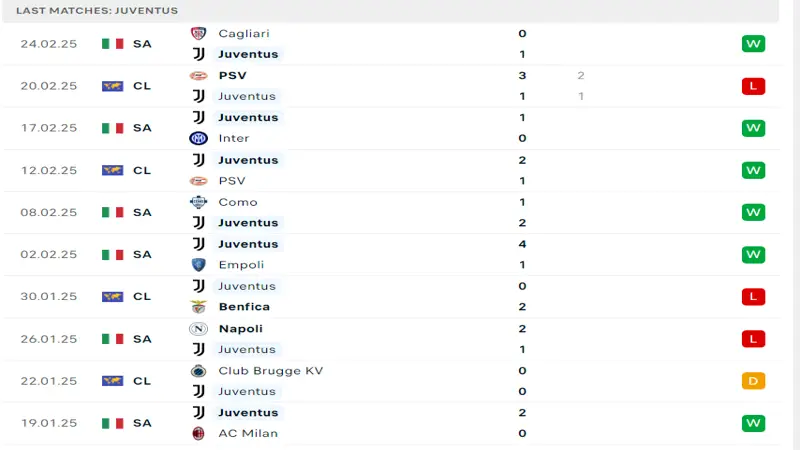Click the Last Matches: Juventus header

97,11
